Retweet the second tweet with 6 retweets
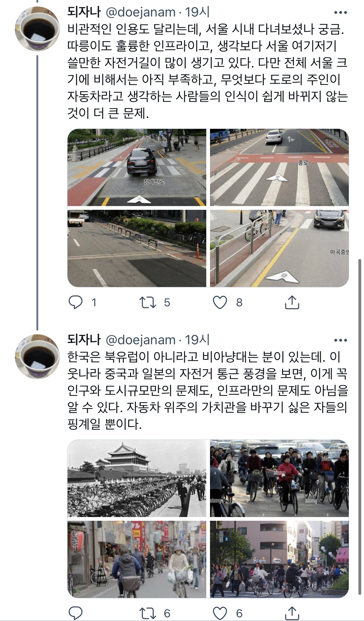This screenshot has width=364, height=621. [x=147, y=613]
